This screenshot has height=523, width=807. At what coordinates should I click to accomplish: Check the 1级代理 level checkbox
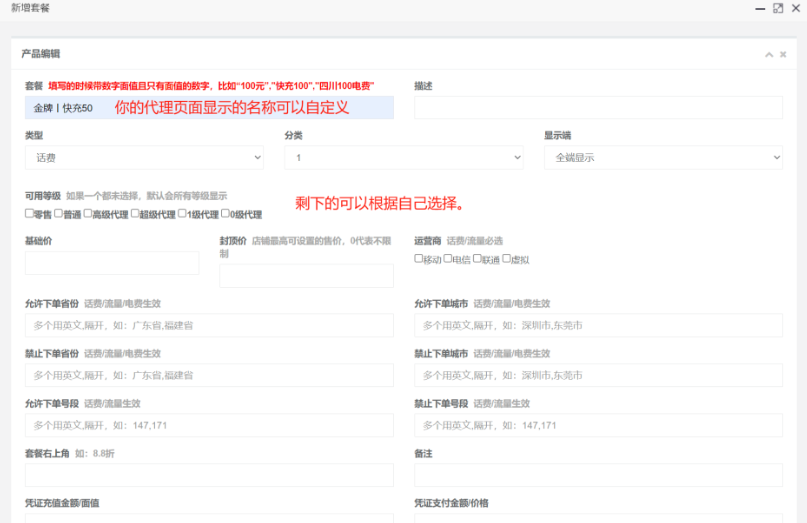pyautogui.click(x=182, y=213)
